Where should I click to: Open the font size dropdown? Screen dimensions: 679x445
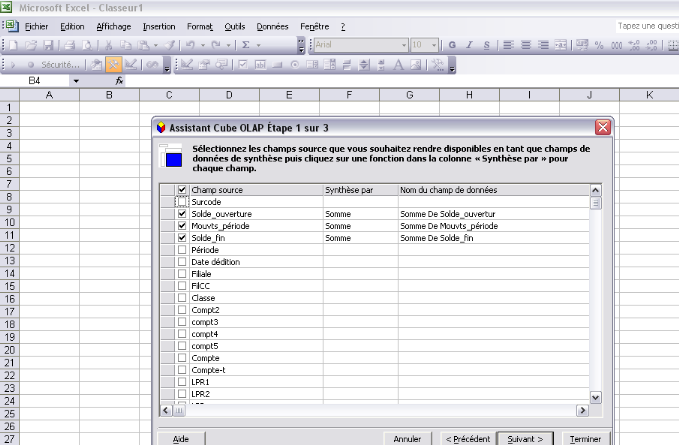[x=433, y=45]
